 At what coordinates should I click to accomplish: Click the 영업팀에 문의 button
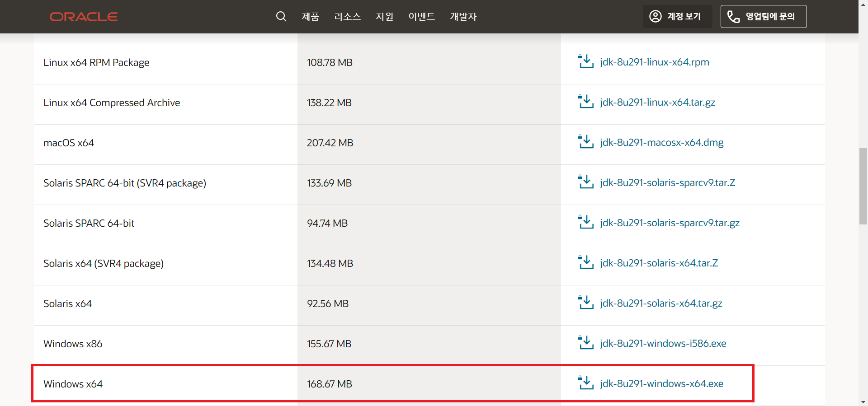tap(764, 16)
